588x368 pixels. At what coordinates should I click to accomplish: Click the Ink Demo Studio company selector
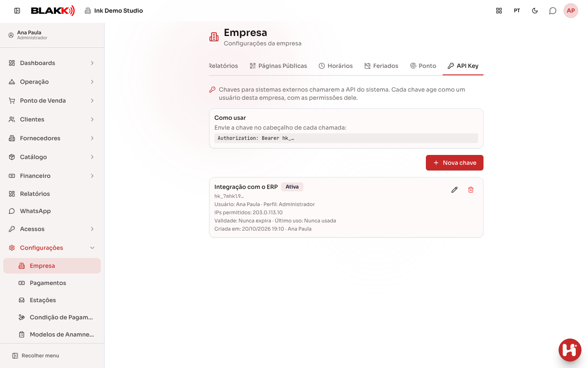click(114, 11)
